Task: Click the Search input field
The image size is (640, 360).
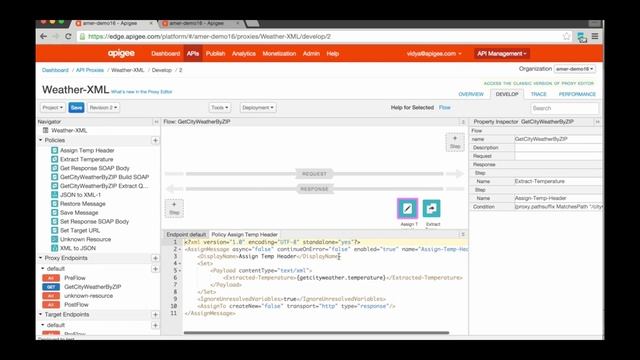Action: coord(564,108)
